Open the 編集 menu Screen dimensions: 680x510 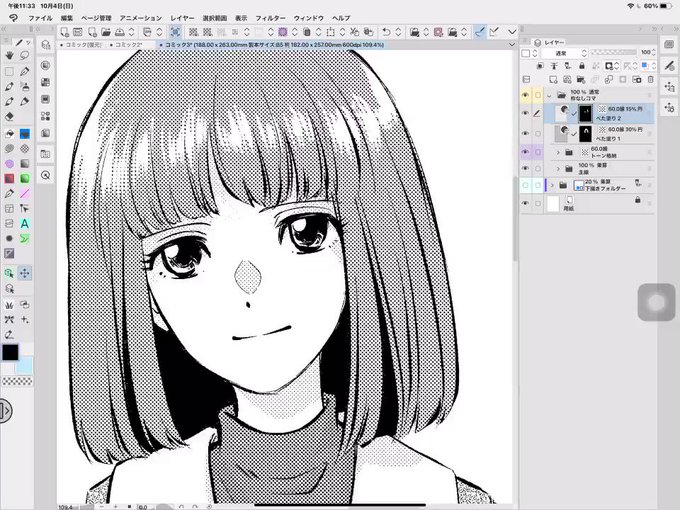67,18
